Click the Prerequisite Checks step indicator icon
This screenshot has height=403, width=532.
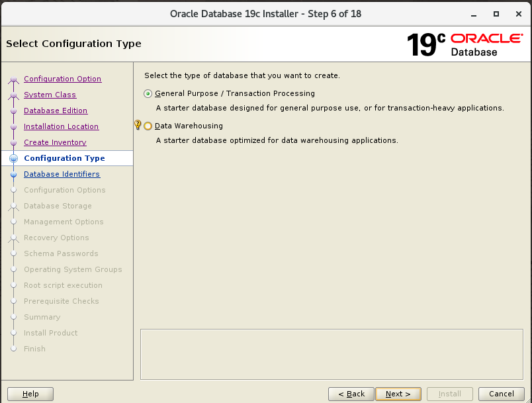pos(14,301)
